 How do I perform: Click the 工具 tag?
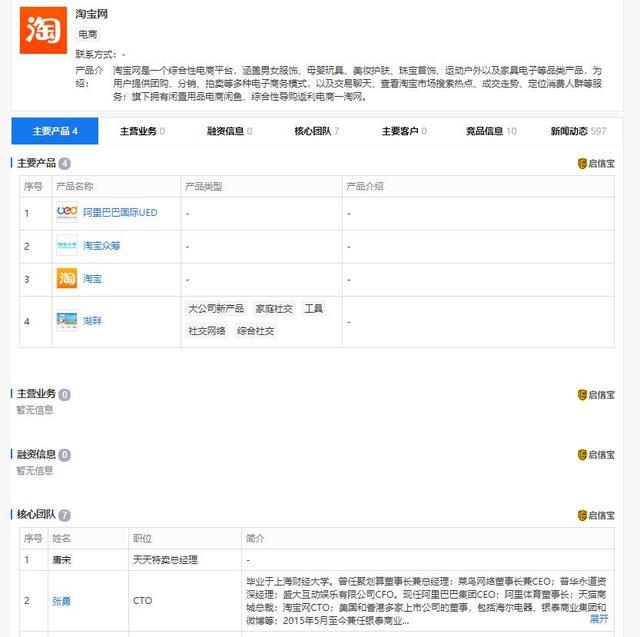(x=313, y=309)
